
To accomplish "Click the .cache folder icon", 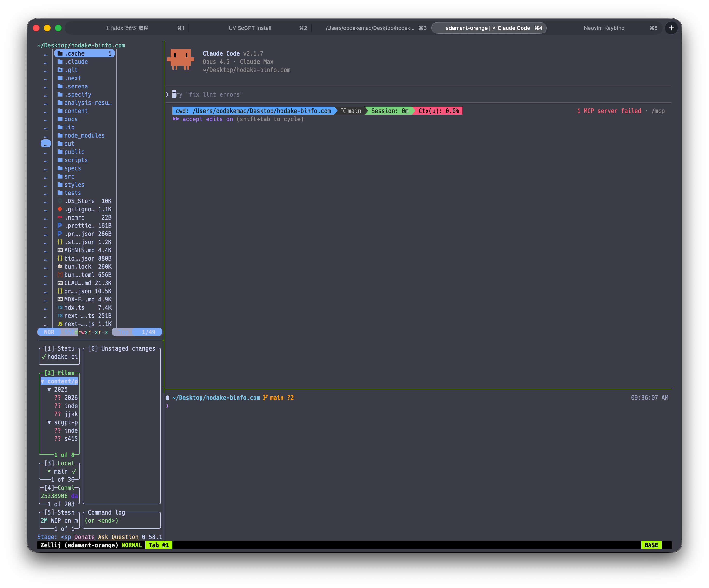I will pyautogui.click(x=60, y=54).
